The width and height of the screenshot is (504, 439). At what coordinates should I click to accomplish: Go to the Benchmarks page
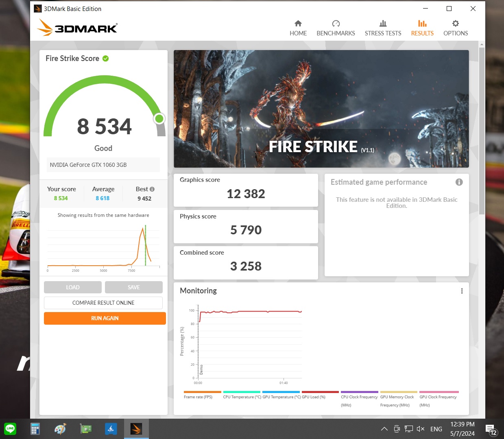click(x=336, y=28)
